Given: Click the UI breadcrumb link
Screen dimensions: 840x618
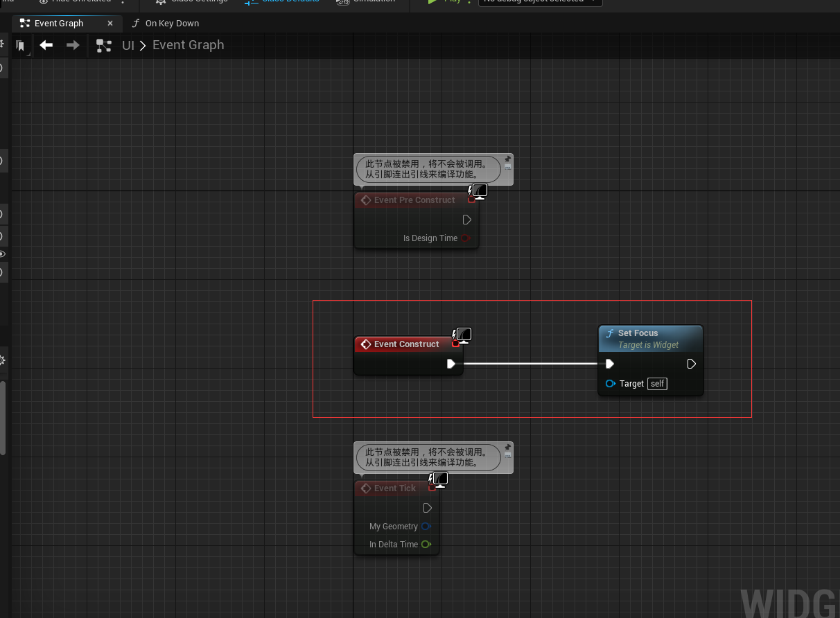Looking at the screenshot, I should coord(128,46).
